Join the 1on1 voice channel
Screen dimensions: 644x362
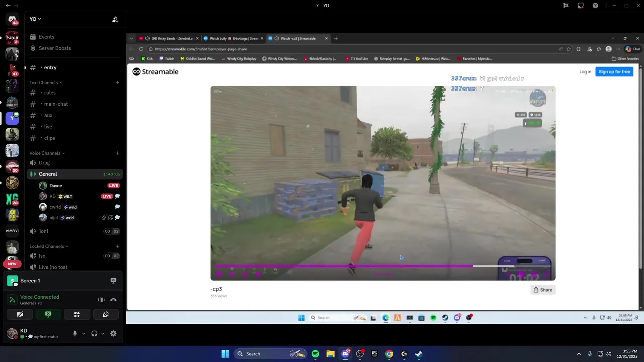coord(74,231)
